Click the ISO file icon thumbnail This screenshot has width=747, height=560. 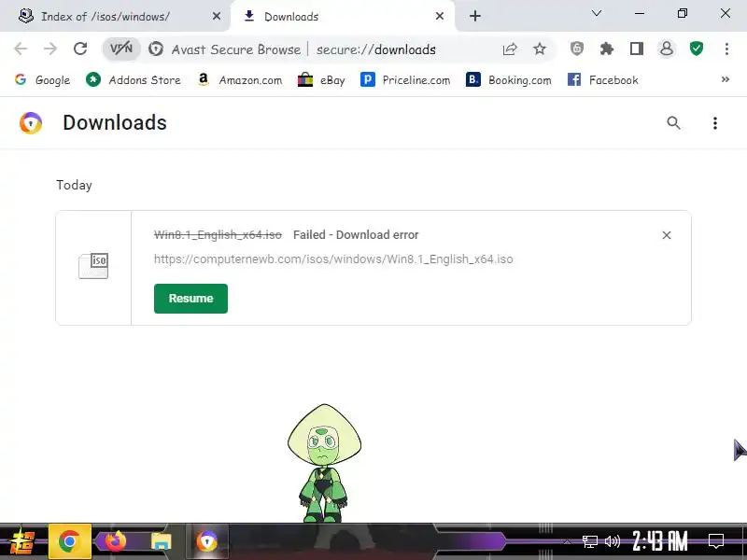93,266
